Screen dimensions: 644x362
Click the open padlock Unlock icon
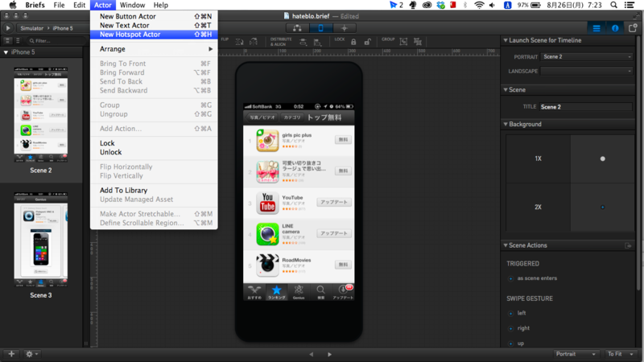click(367, 42)
